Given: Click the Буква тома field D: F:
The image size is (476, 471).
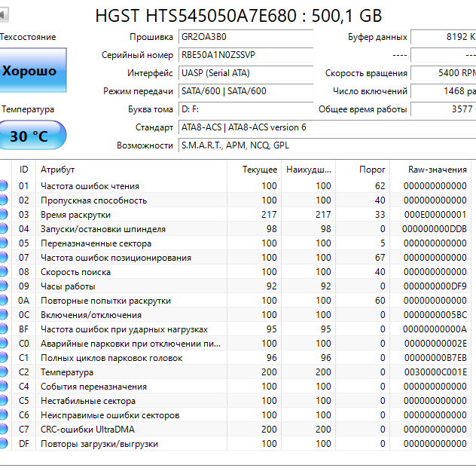Looking at the screenshot, I should coord(246,109).
